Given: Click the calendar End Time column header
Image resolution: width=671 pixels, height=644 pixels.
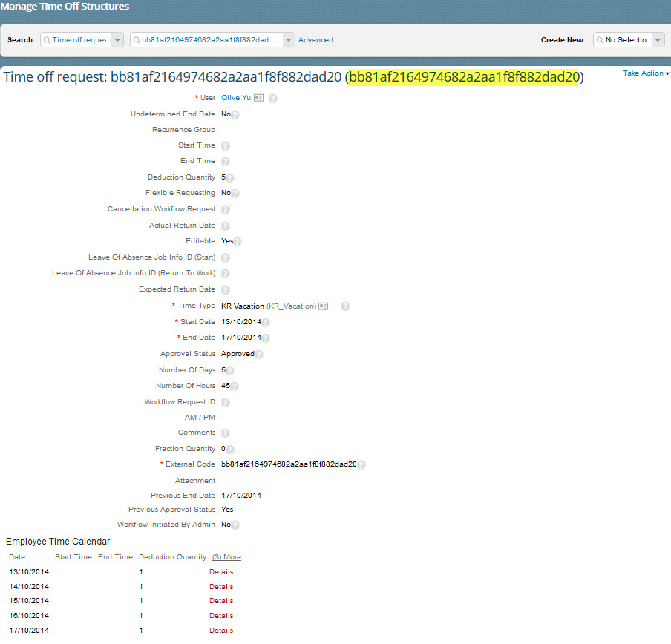Looking at the screenshot, I should [x=115, y=556].
